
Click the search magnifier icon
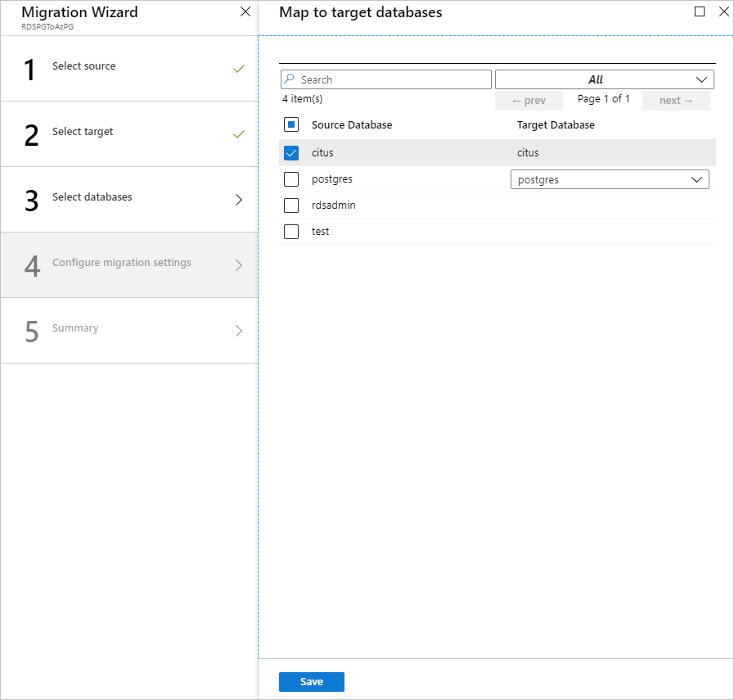pyautogui.click(x=289, y=79)
